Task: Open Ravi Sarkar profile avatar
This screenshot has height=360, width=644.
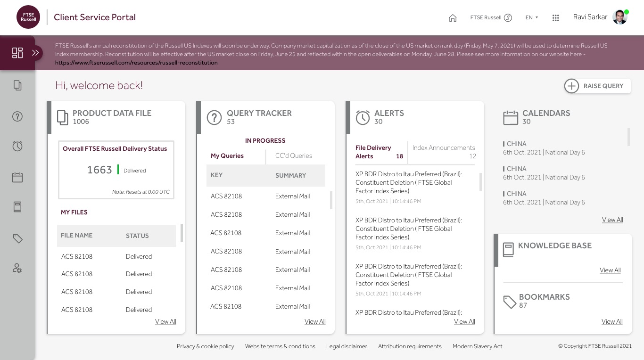Action: [x=620, y=17]
